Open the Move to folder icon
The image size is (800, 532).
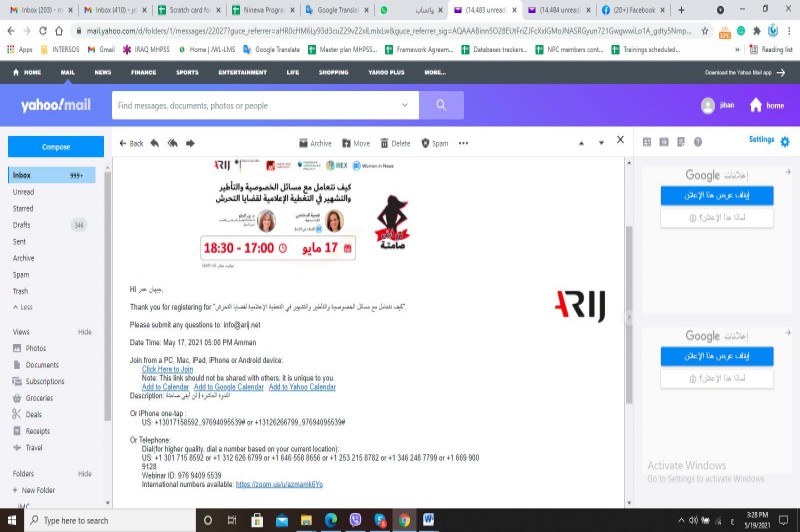pyautogui.click(x=345, y=143)
